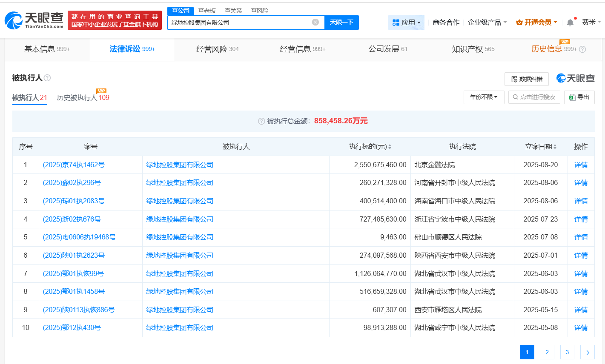Open 详情 for the first case row
Viewport: 605px width, 364px height.
pos(581,165)
